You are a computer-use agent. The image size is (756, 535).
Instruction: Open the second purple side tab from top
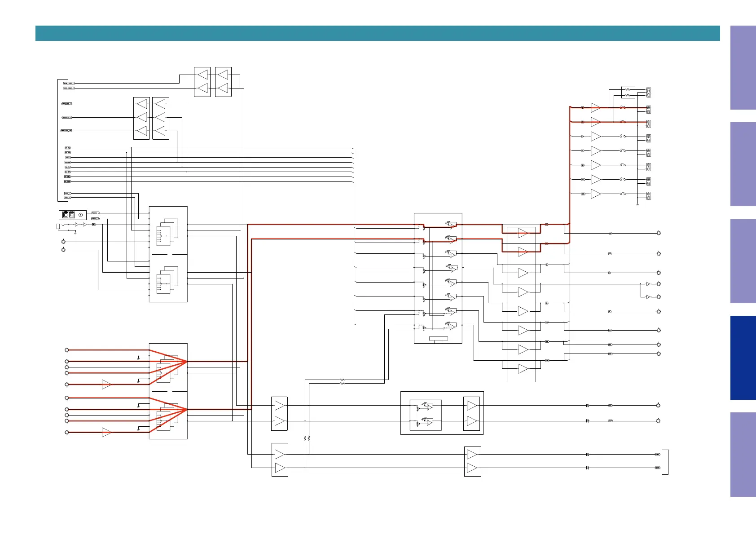(743, 164)
